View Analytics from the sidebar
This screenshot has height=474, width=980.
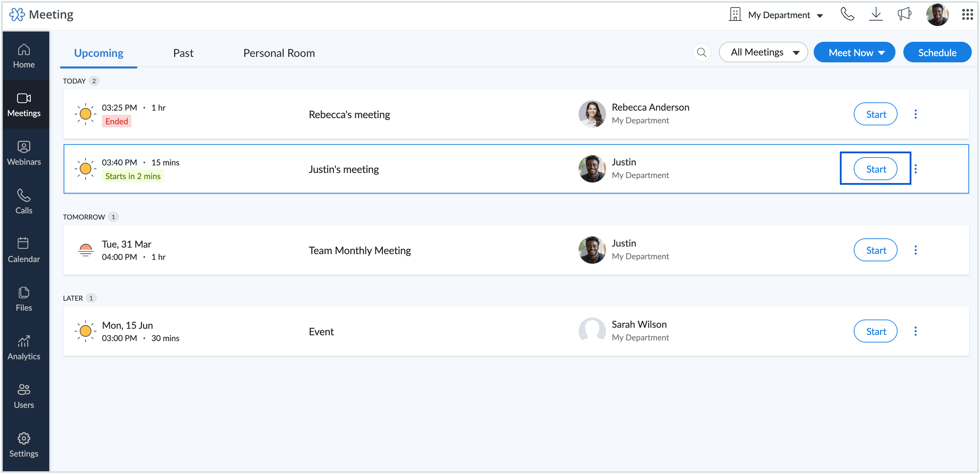tap(24, 347)
